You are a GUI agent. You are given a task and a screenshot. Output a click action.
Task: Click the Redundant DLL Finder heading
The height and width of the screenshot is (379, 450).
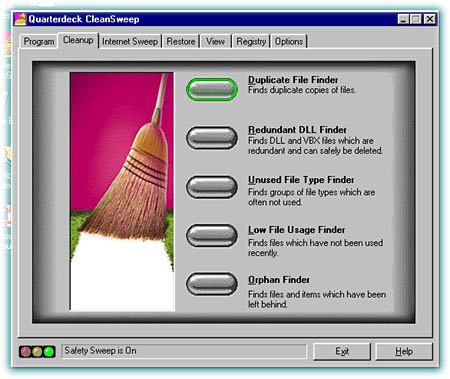pos(297,130)
